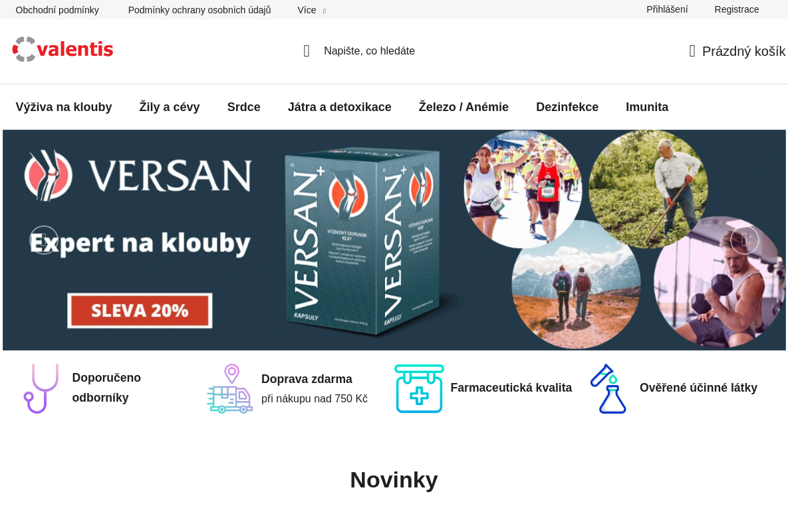Click the delivery truck icon
Viewport: 798px width, 532px height.
click(x=229, y=388)
